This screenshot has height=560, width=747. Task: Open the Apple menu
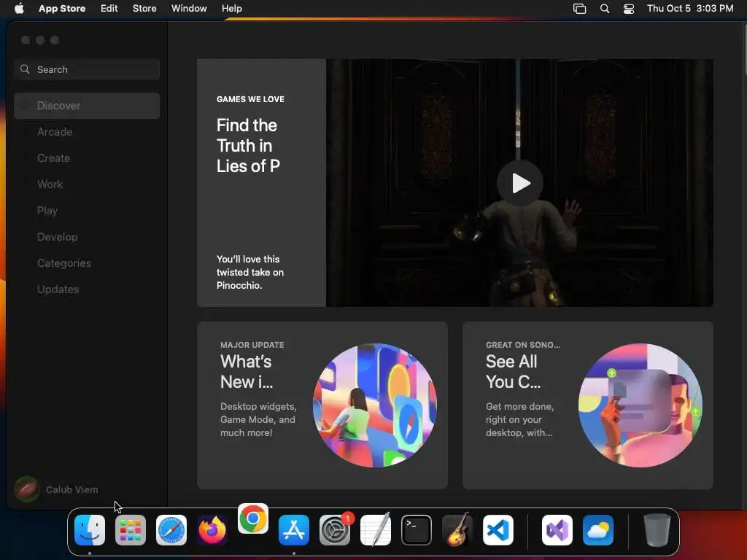tap(19, 9)
